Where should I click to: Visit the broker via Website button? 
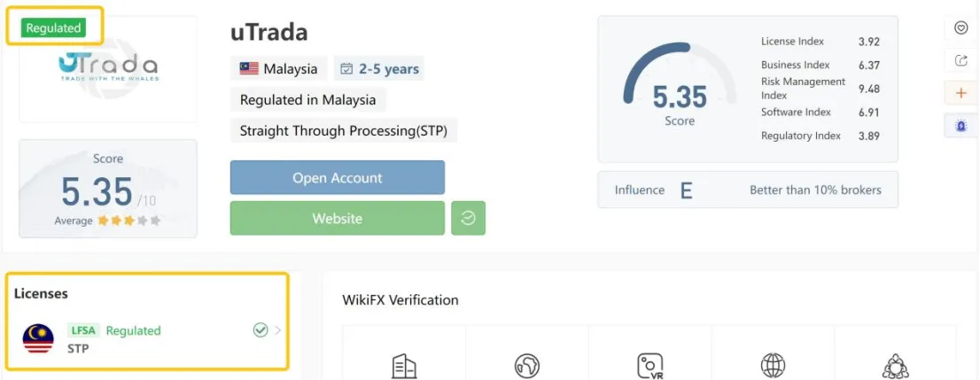point(338,218)
